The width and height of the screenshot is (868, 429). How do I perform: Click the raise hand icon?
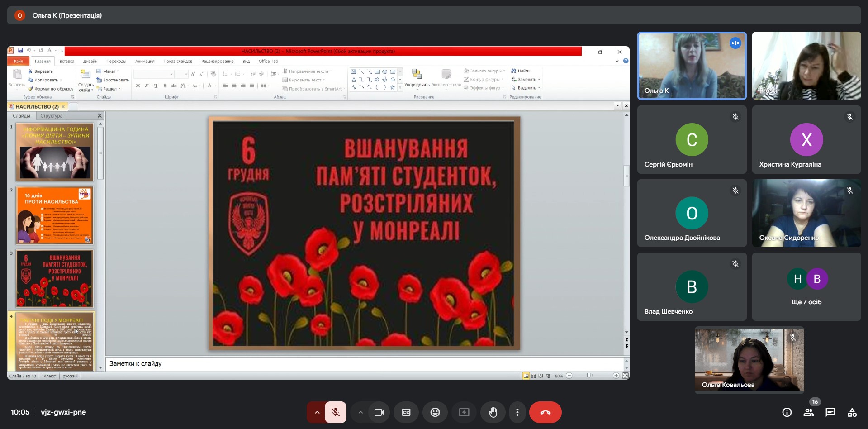click(x=493, y=412)
